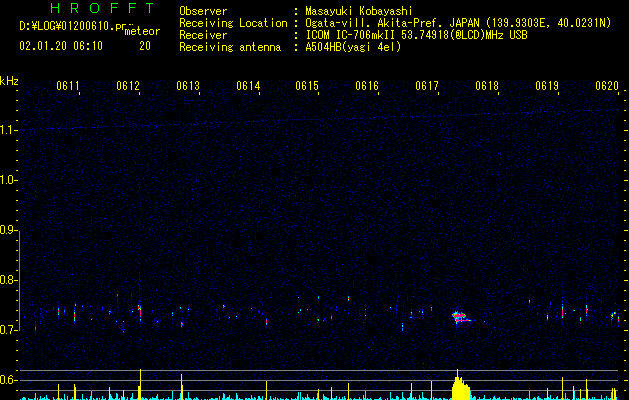Click the 0.9 kHz axis label
The width and height of the screenshot is (629, 400).
coord(8,230)
